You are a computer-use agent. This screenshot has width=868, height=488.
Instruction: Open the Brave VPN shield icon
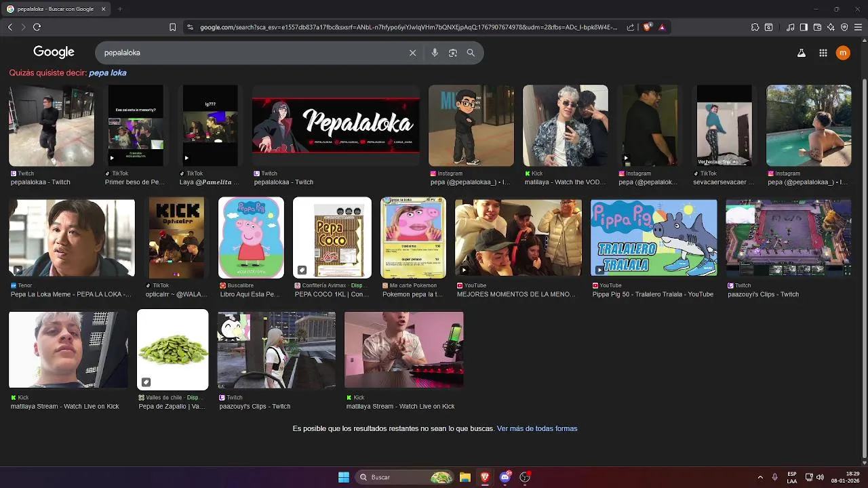click(x=844, y=27)
